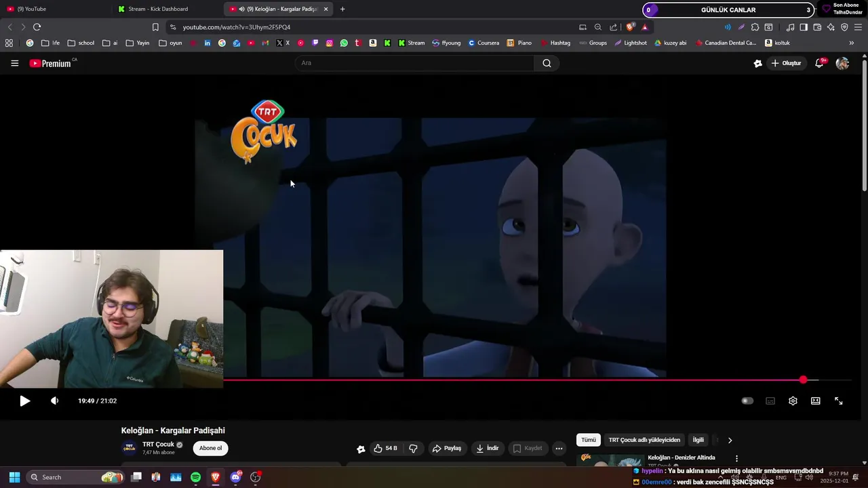Click 'Paylaş' share button
The image size is (868, 488).
pos(447,448)
